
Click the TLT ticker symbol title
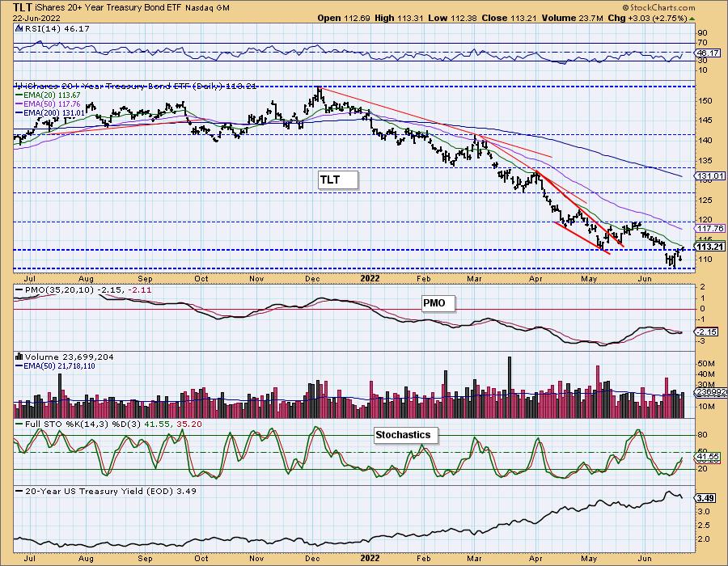[x=23, y=7]
